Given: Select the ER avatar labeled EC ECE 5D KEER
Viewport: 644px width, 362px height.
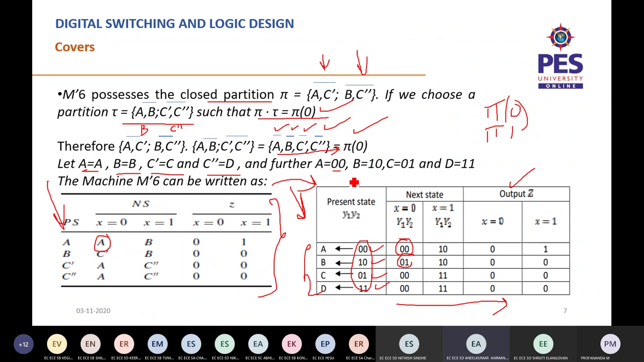Looking at the screenshot, I should point(124,344).
